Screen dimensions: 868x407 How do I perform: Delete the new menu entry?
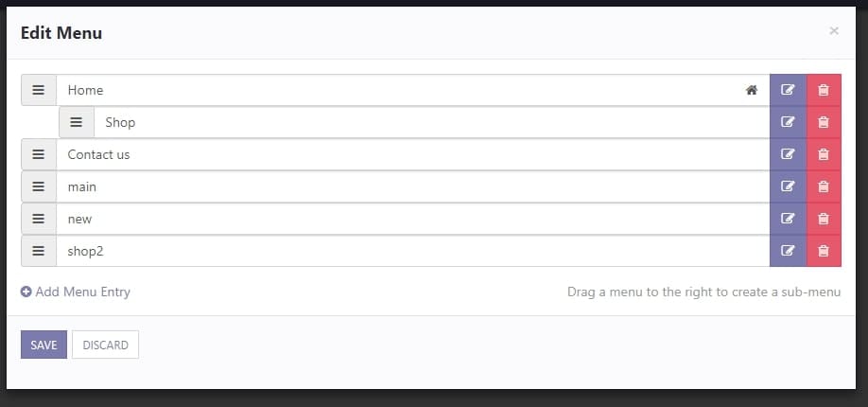(x=824, y=219)
